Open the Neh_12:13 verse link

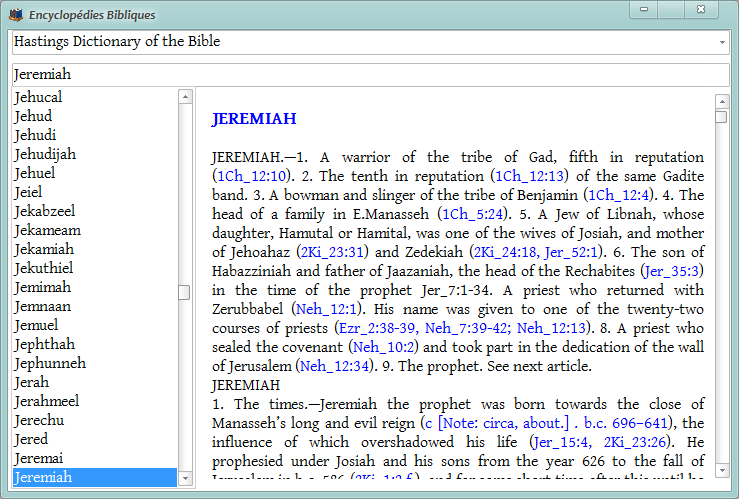click(x=551, y=328)
